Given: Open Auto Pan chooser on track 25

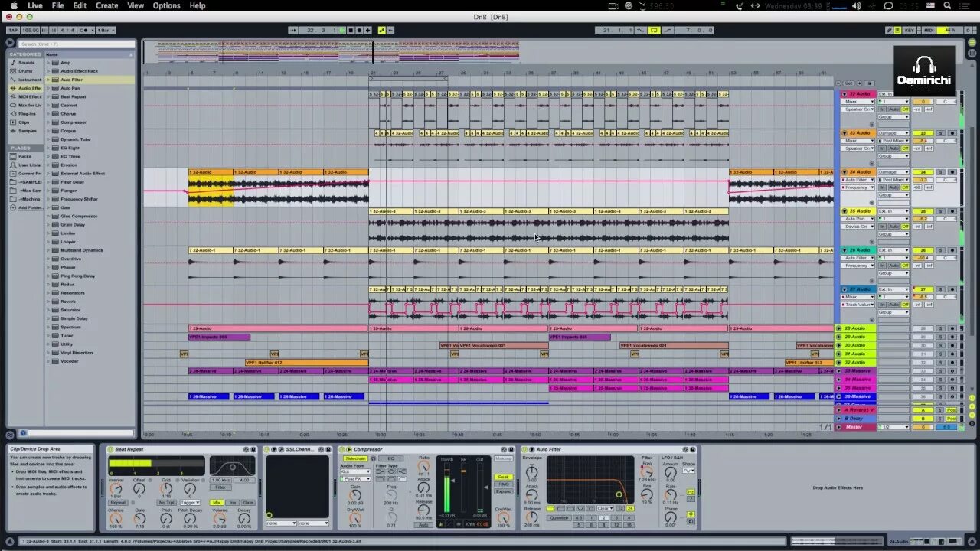Looking at the screenshot, I should click(857, 219).
